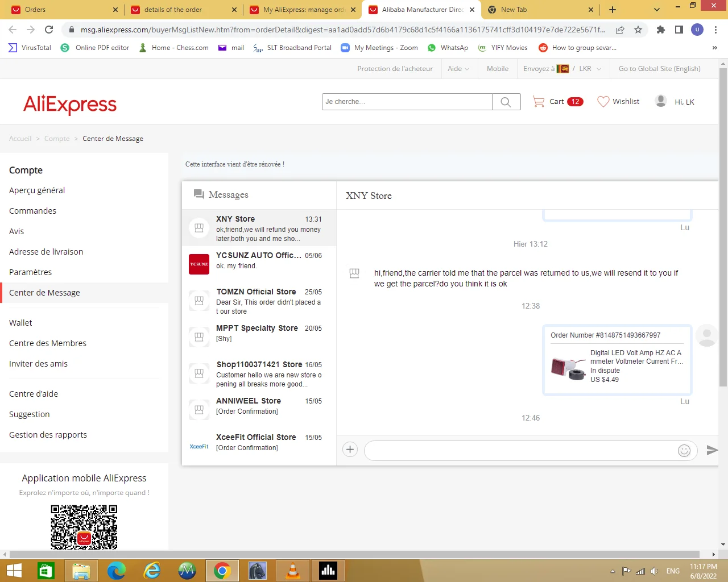Open Commandes in the account sidebar

[x=32, y=211]
